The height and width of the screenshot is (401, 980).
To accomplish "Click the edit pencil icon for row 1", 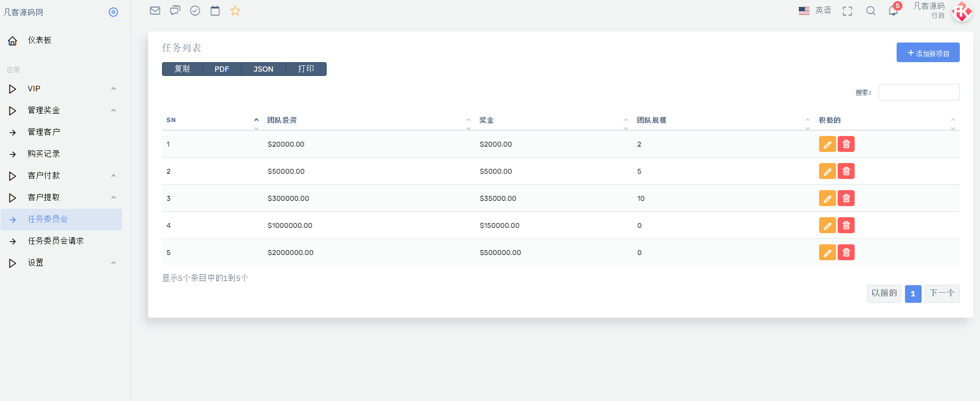I will (x=827, y=144).
